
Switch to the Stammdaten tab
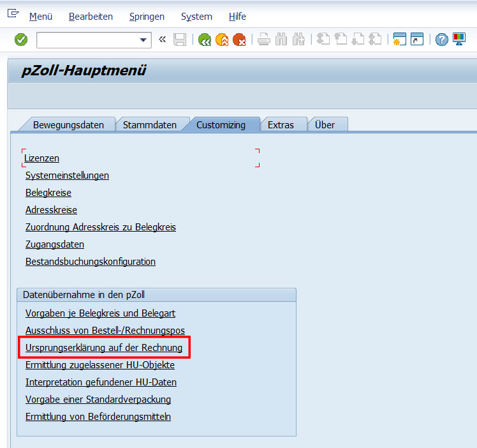click(149, 125)
